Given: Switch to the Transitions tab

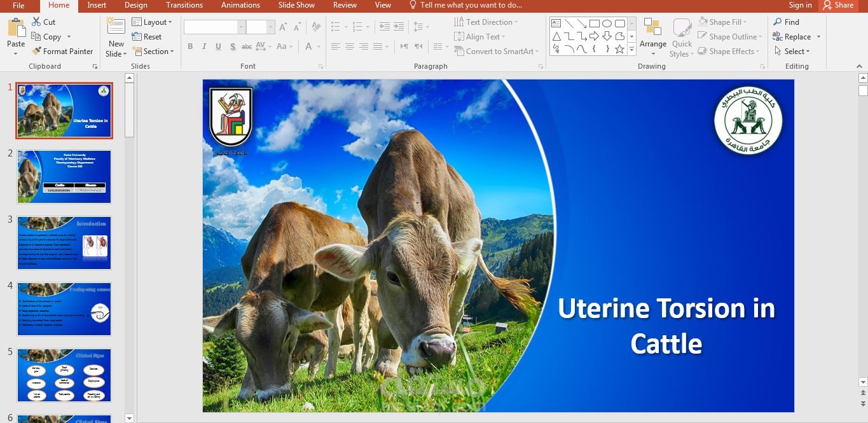Looking at the screenshot, I should (x=184, y=5).
